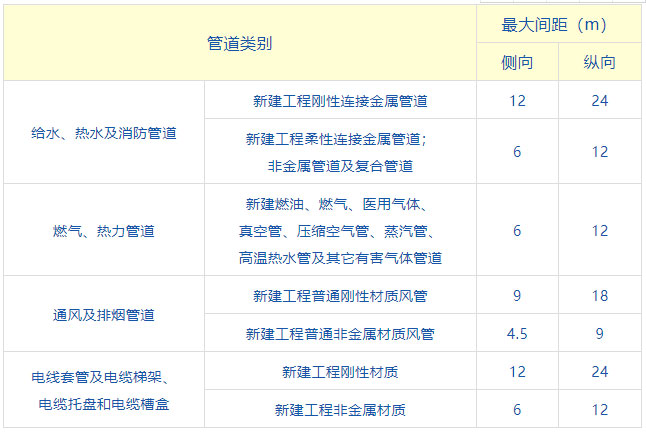Click the 燃气、热力管道 category cell
646x435 pixels.
tap(105, 231)
